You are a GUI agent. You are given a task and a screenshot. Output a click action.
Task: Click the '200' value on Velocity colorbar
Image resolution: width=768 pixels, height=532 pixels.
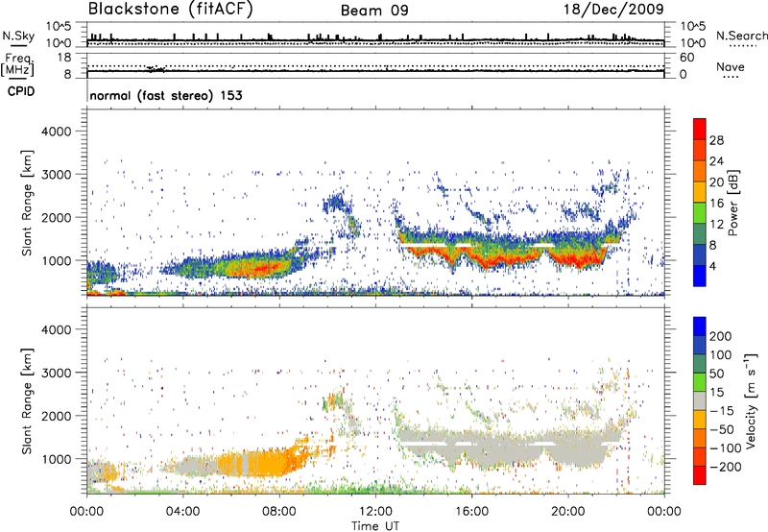point(721,336)
